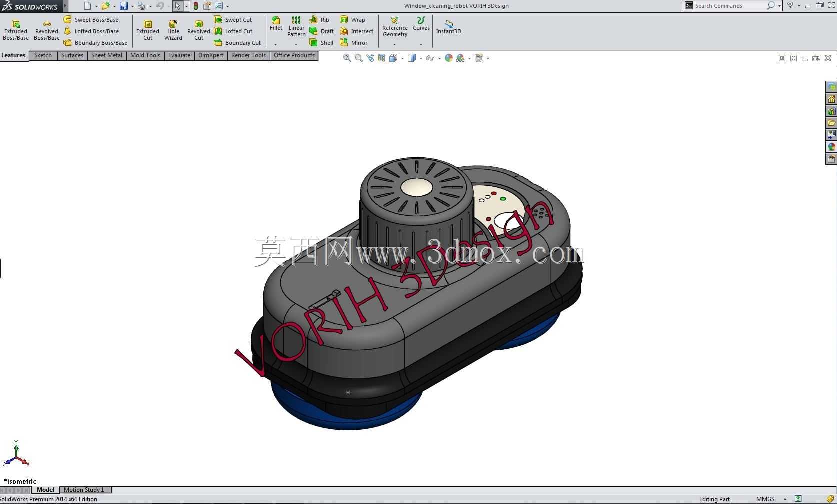The height and width of the screenshot is (504, 837).
Task: Toggle the Section View tool
Action: [x=382, y=58]
